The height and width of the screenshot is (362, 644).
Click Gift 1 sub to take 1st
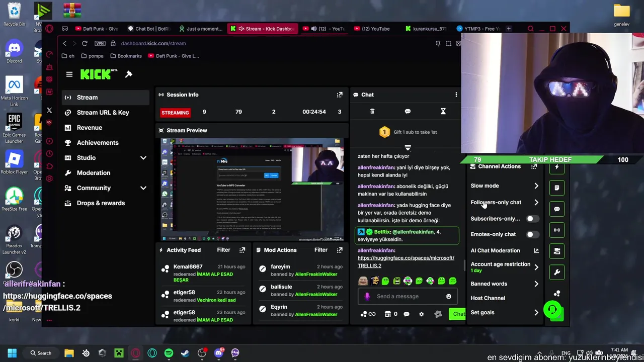tap(408, 132)
